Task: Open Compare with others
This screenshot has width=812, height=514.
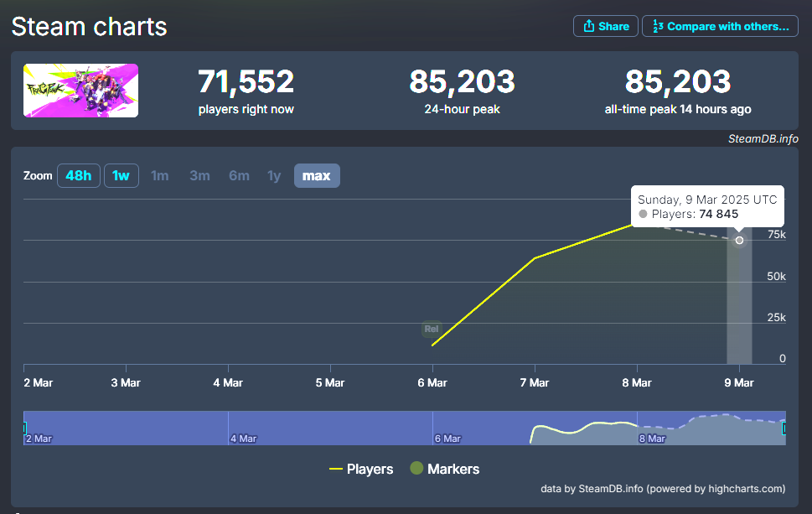Action: [720, 27]
